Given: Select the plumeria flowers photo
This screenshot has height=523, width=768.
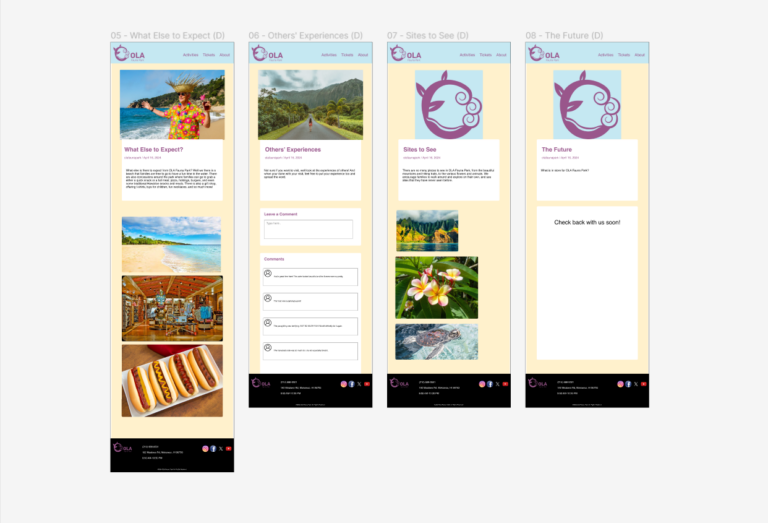Looking at the screenshot, I should click(x=436, y=287).
